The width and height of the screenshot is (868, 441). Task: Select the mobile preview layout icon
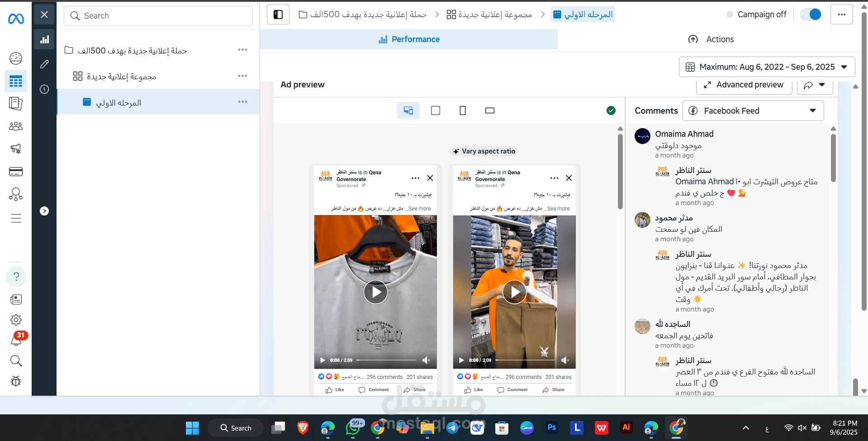462,110
